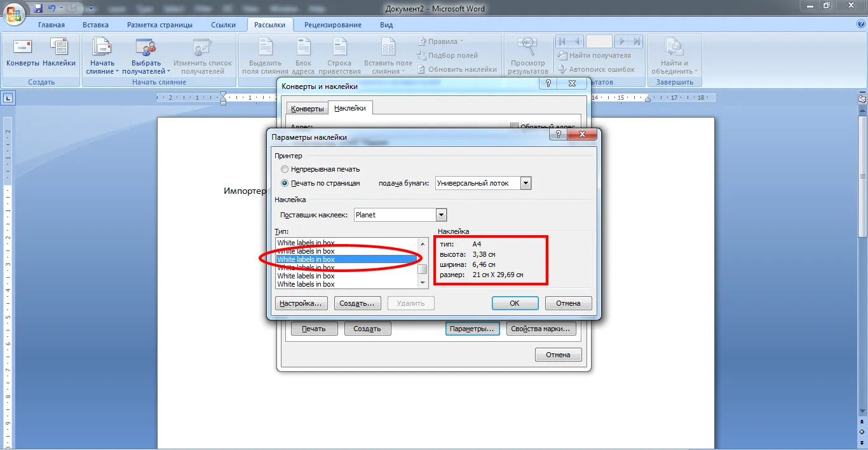This screenshot has width=868, height=450.
Task: Toggle Обратный адрес checkbox in background dialog
Action: [515, 126]
